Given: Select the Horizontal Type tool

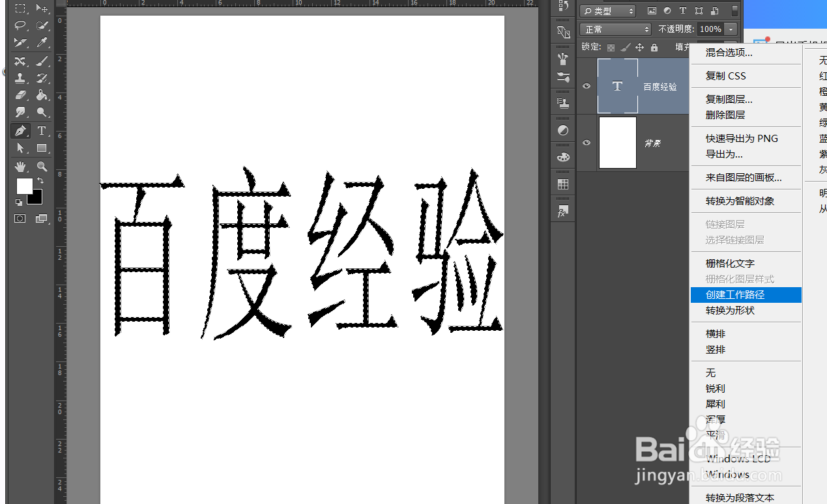Looking at the screenshot, I should [42, 131].
